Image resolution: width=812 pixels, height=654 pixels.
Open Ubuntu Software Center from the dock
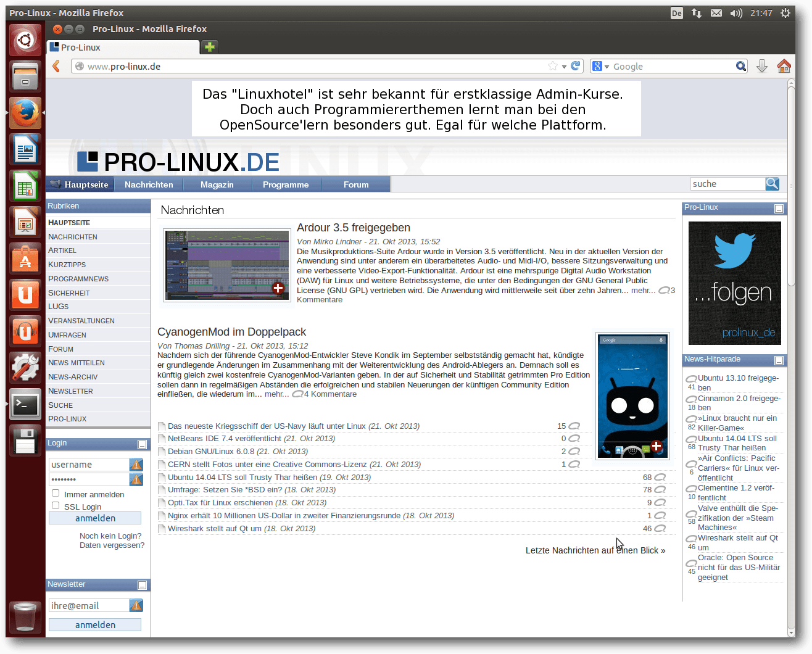(25, 259)
